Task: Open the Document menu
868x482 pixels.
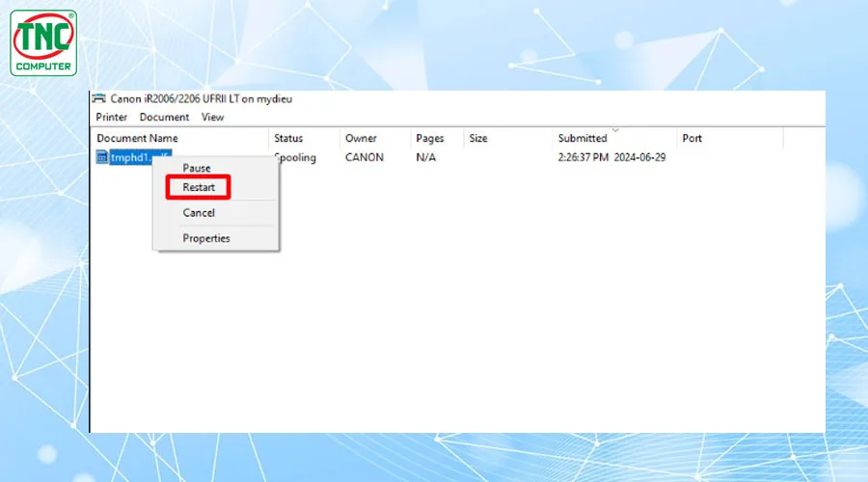Action: coord(164,118)
